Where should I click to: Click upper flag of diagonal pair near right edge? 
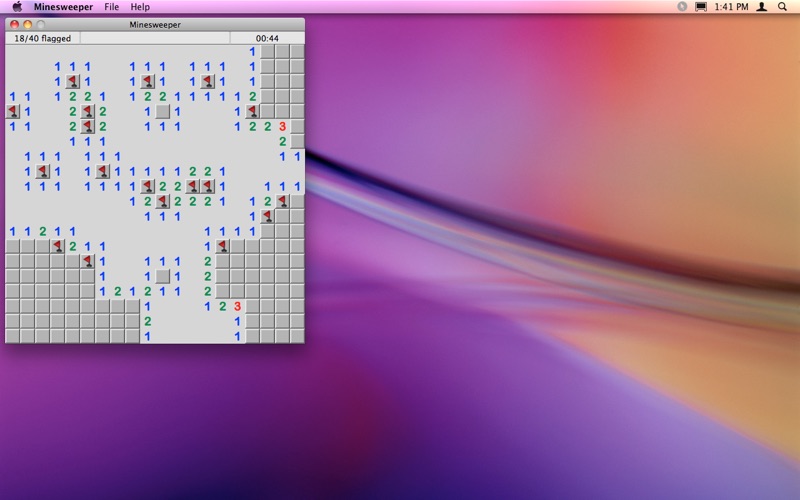pos(283,201)
